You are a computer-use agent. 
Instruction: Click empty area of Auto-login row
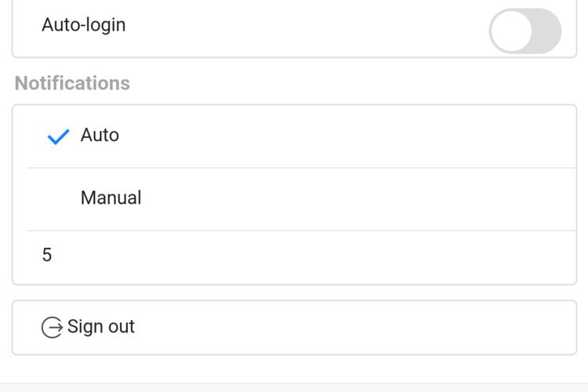point(300,28)
